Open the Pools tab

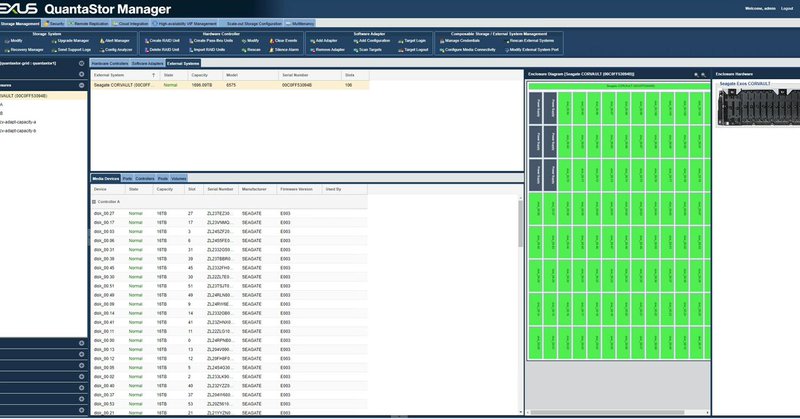coord(163,179)
